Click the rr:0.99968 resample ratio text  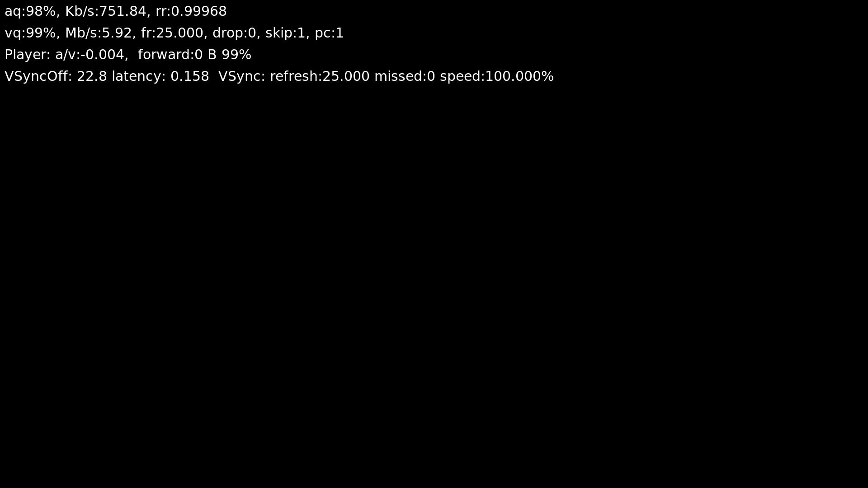point(191,11)
